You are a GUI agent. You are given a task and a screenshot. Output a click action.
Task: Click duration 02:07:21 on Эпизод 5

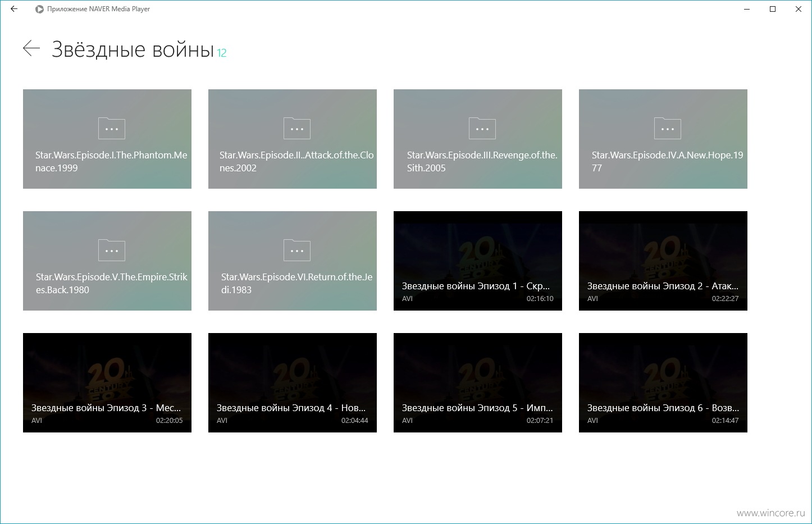[x=540, y=421]
